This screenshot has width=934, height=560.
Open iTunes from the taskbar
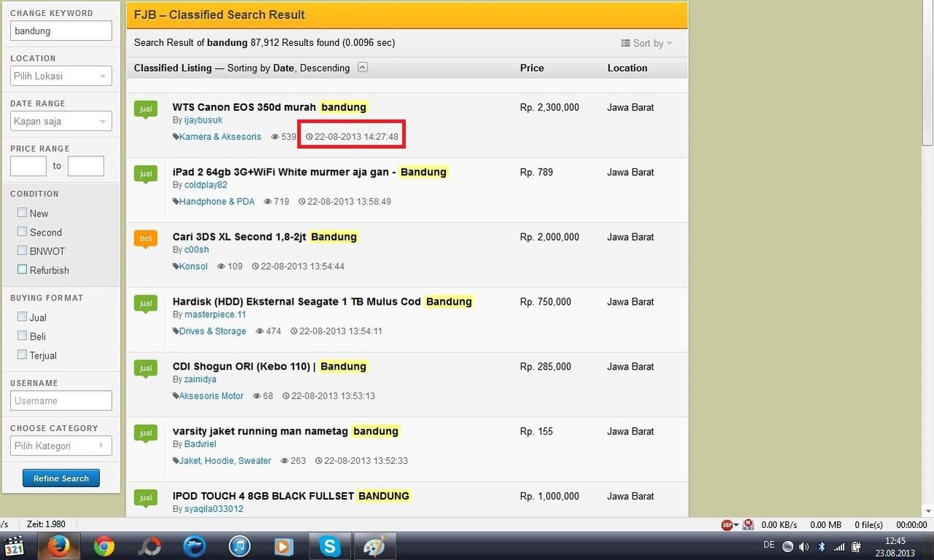[x=239, y=546]
